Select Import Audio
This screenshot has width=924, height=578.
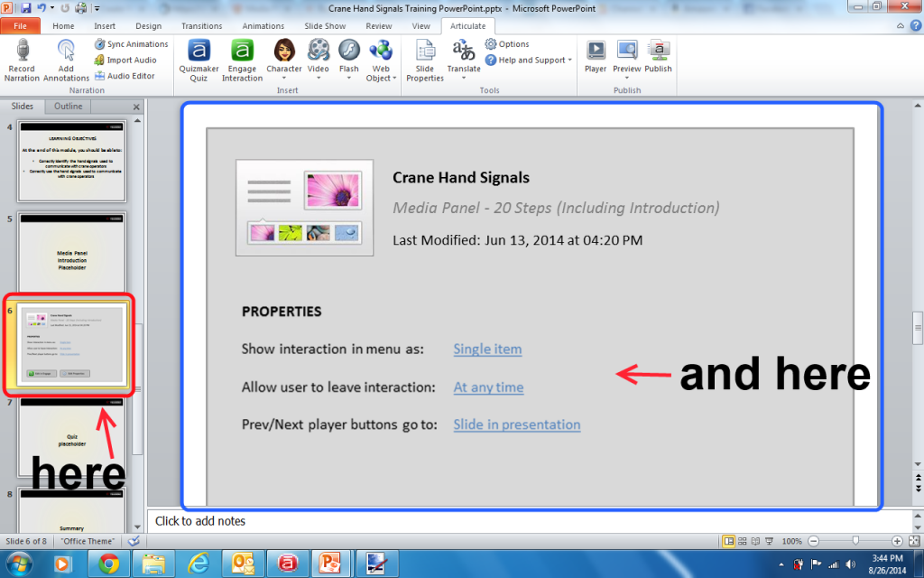[125, 61]
